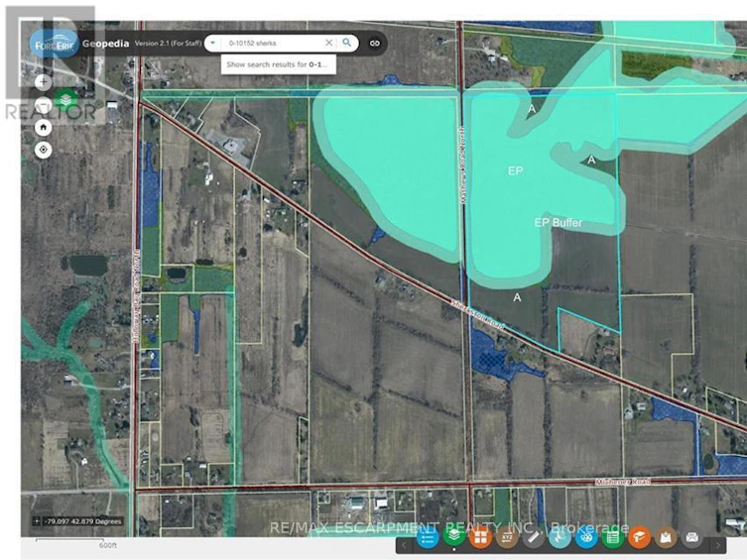Viewport: 747px width, 560px height.
Task: Open the gray envelope widget icon
Action: pos(692,538)
